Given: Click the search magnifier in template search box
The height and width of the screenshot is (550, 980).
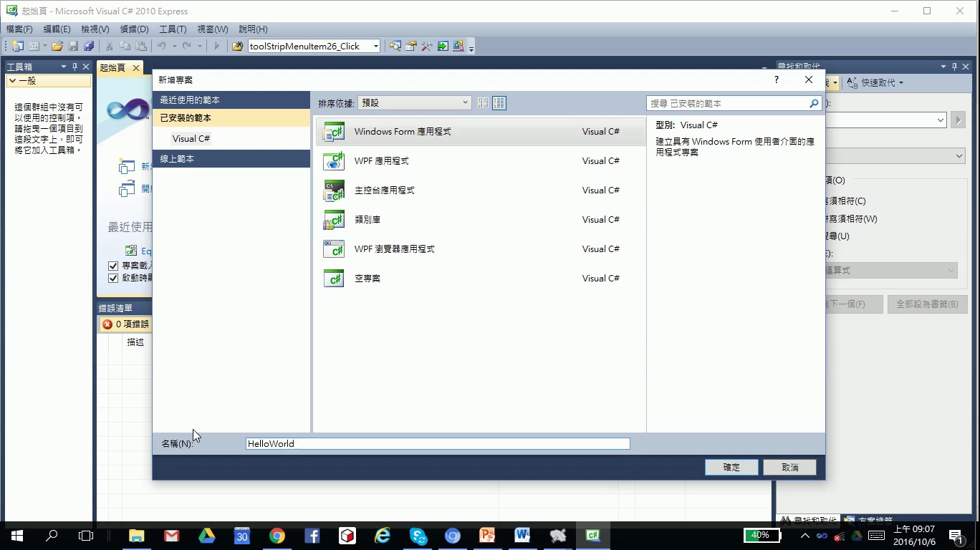Looking at the screenshot, I should (814, 103).
